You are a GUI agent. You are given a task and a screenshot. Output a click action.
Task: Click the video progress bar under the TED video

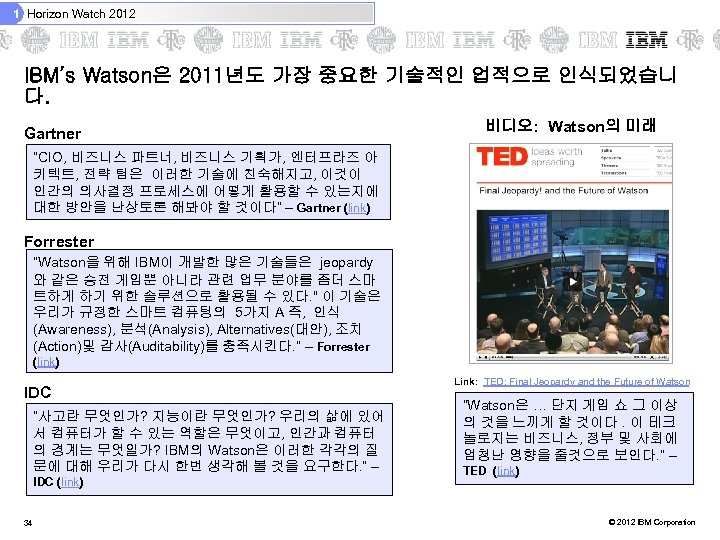(573, 357)
